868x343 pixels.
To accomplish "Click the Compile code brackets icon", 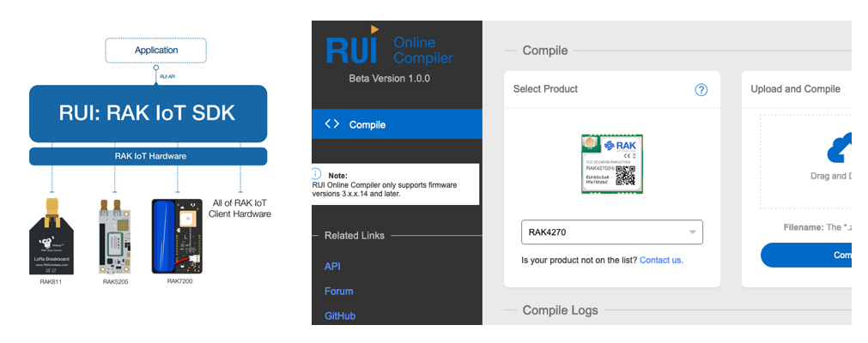I will click(331, 124).
